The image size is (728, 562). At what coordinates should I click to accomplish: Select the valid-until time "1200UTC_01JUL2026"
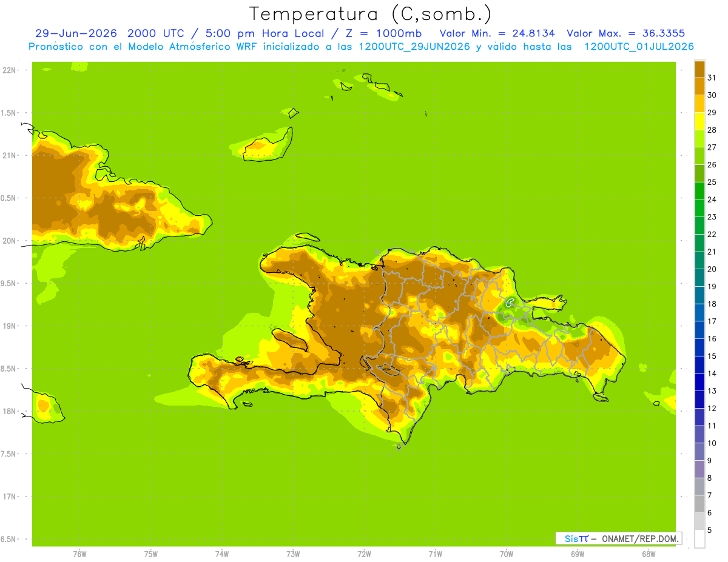pos(639,47)
